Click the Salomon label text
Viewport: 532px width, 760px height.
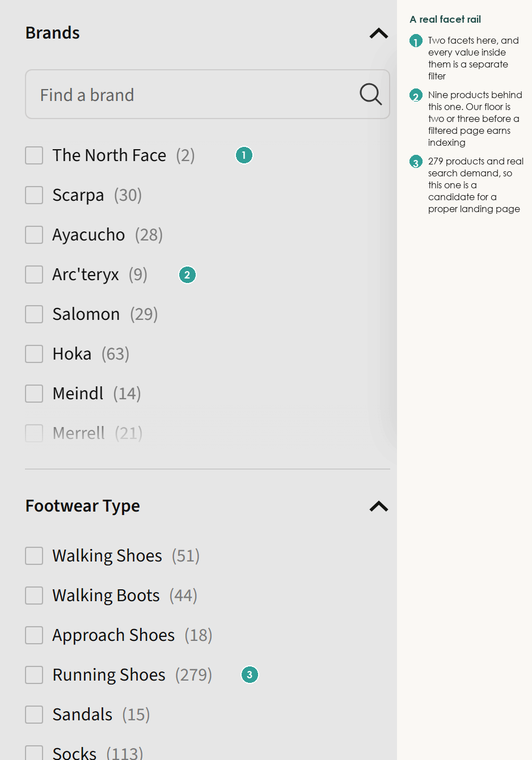(86, 314)
